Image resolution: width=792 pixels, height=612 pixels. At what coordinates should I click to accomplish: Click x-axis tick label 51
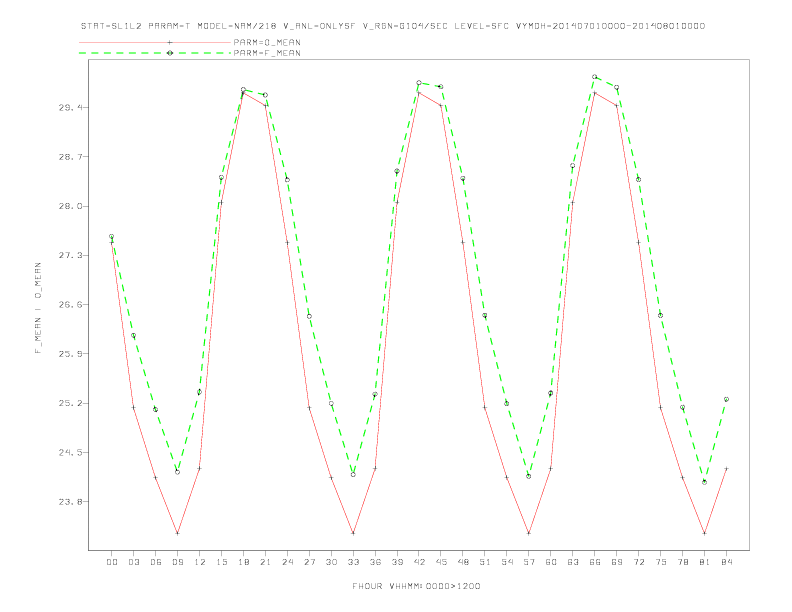tap(485, 562)
